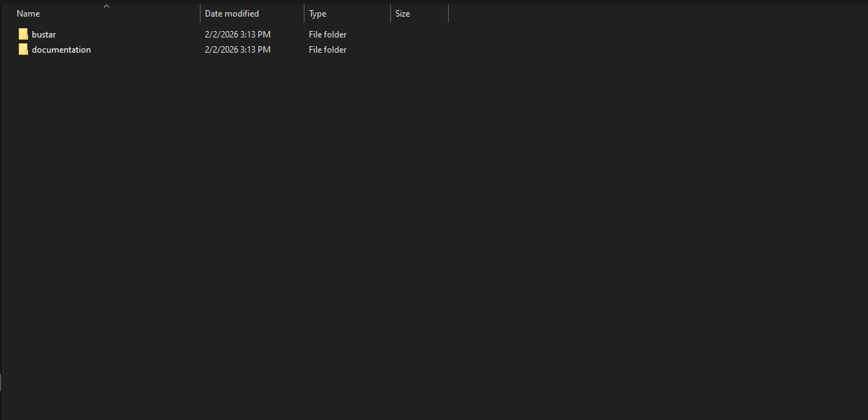The height and width of the screenshot is (420, 868).
Task: Click documentation's date modified value
Action: tap(237, 50)
